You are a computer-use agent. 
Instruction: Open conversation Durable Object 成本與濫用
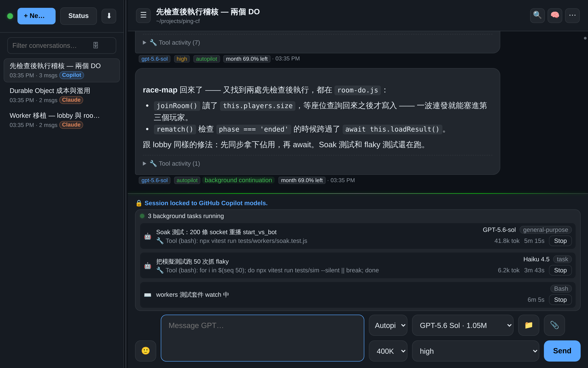[x=62, y=95]
